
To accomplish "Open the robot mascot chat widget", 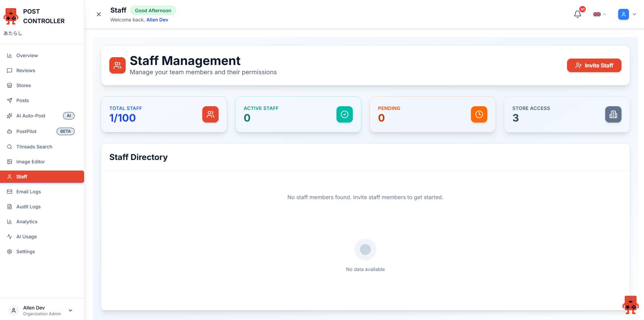I will [x=630, y=305].
